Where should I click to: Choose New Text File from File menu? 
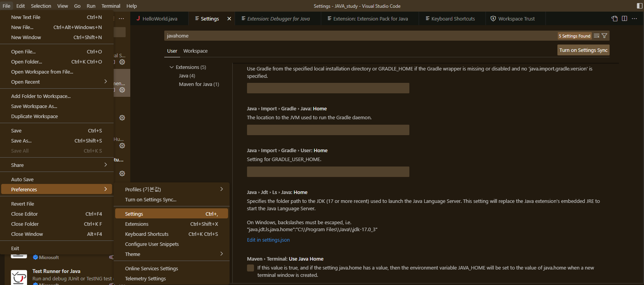(x=56, y=17)
